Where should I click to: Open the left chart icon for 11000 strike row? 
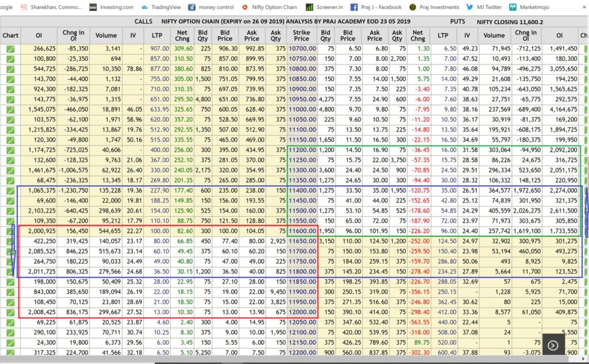click(10, 109)
